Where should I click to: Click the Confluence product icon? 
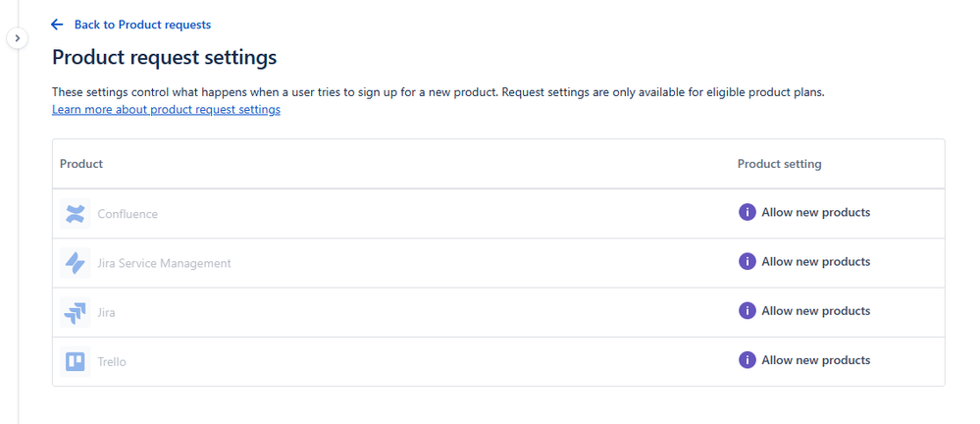click(75, 214)
